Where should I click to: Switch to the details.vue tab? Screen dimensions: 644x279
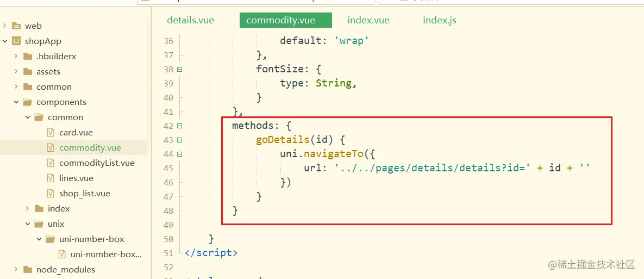coord(191,20)
